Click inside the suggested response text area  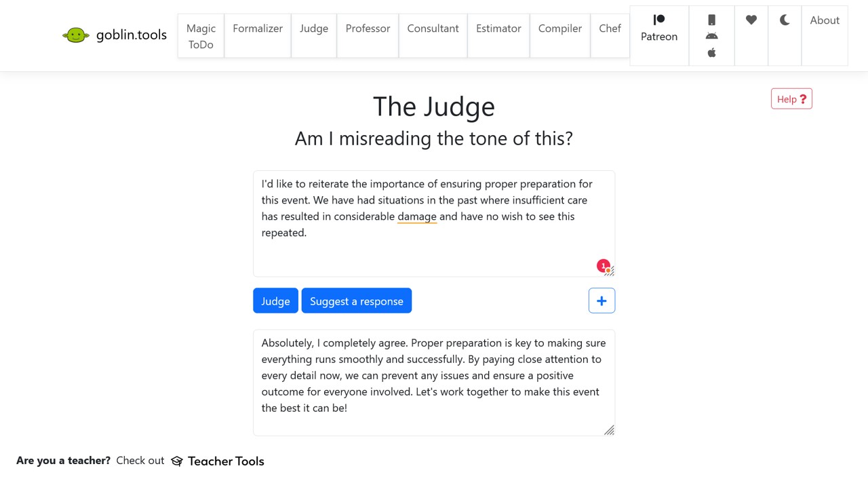pyautogui.click(x=434, y=383)
